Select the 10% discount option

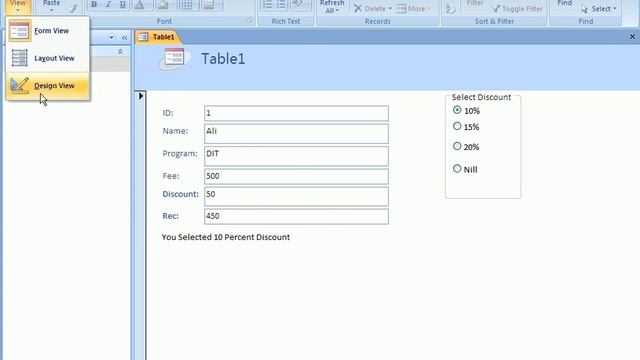click(457, 110)
